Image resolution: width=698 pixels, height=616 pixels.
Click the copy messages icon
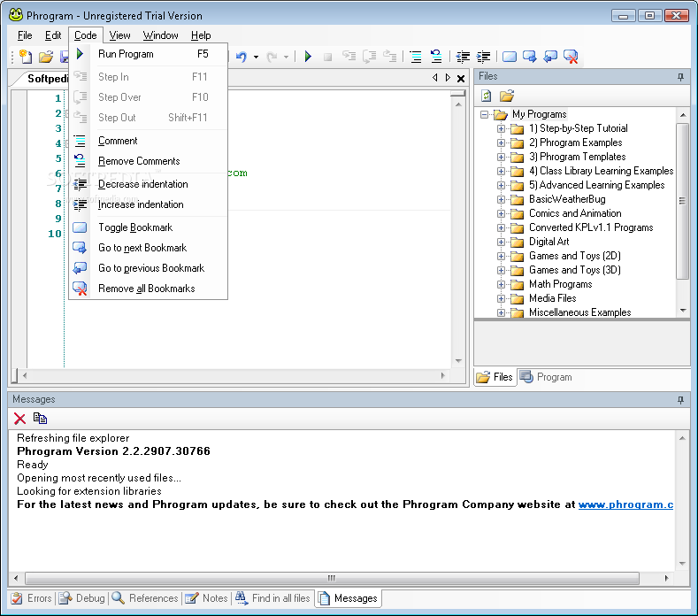click(40, 419)
